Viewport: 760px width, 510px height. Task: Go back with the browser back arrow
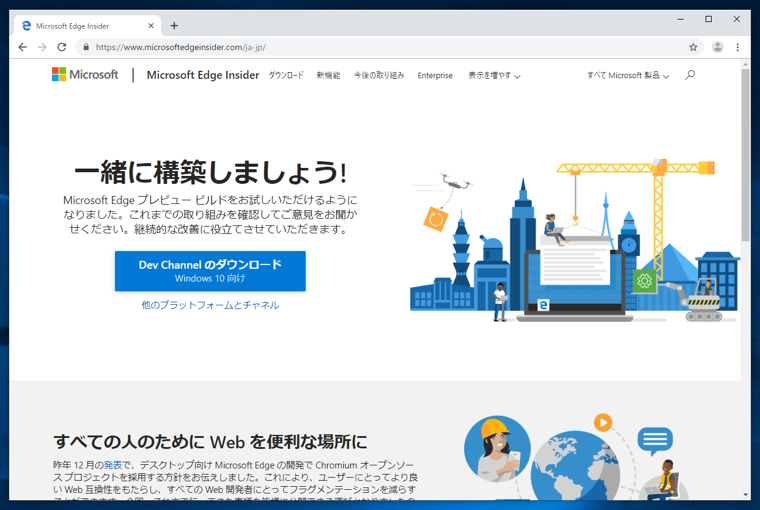coord(22,47)
